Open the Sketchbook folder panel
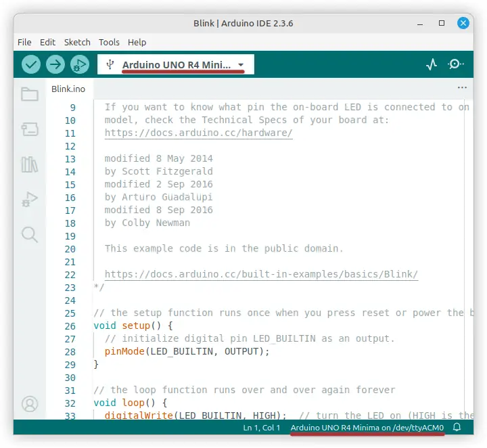The width and height of the screenshot is (487, 448). (x=30, y=95)
